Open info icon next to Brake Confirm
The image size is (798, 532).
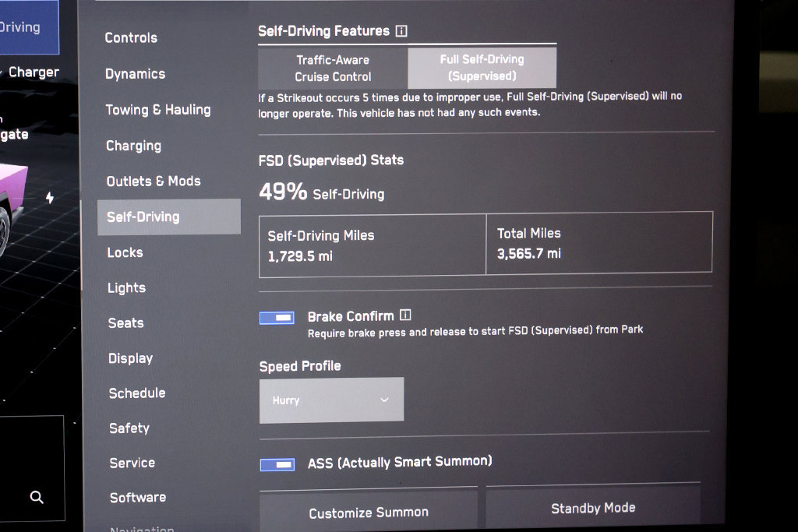(405, 315)
